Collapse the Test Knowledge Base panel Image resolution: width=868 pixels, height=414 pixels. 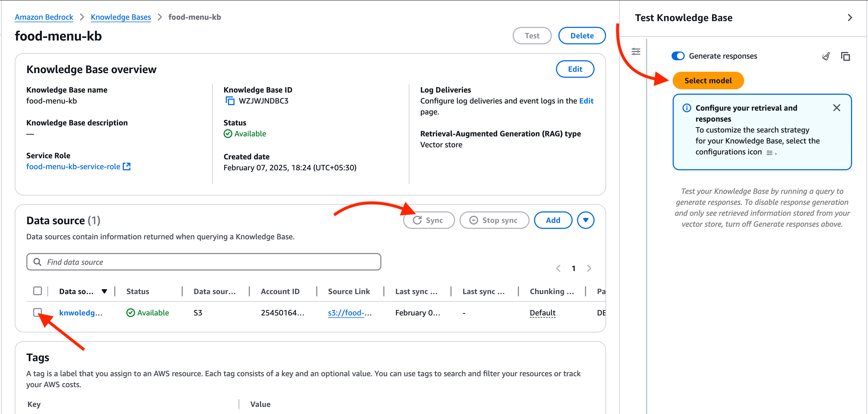849,18
